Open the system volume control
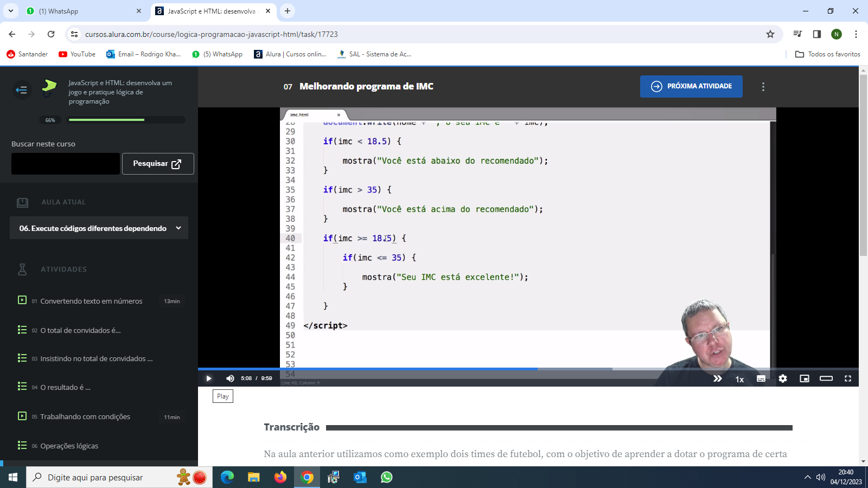Screen dimensions: 868x488 point(821,477)
